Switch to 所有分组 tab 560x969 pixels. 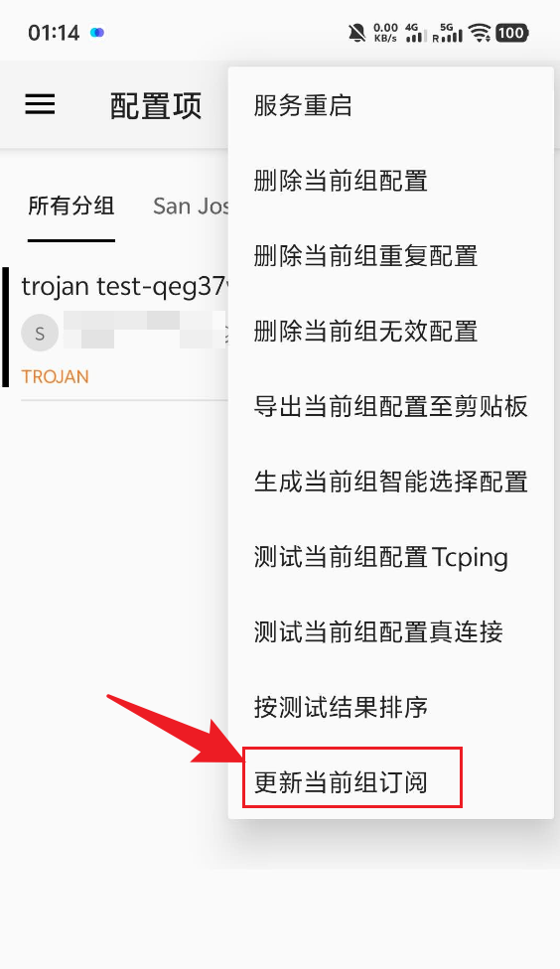pos(71,206)
